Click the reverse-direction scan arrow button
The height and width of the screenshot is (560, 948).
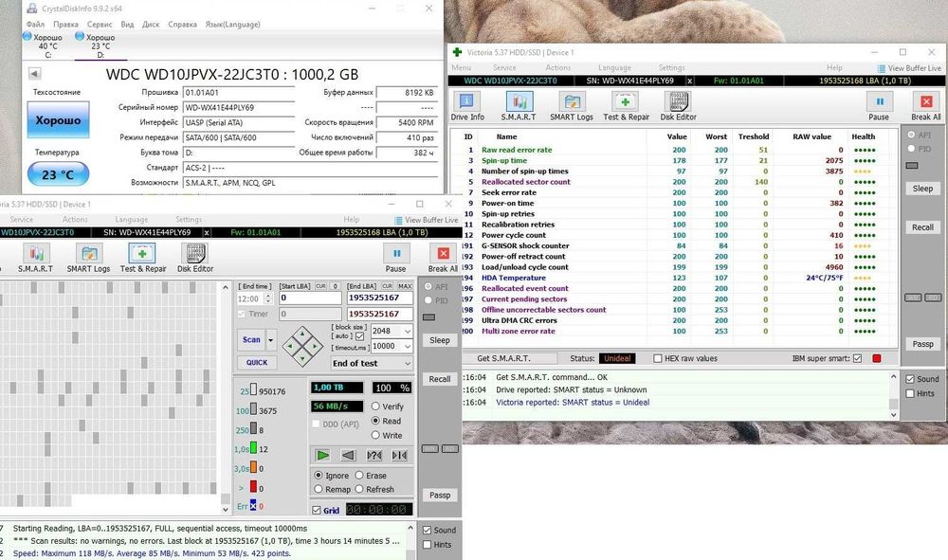pos(348,455)
